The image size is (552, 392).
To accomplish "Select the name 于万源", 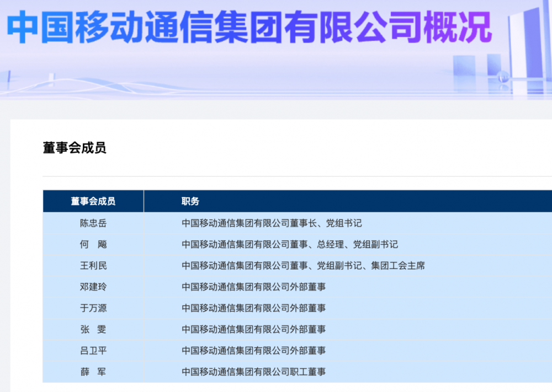I will [x=93, y=308].
